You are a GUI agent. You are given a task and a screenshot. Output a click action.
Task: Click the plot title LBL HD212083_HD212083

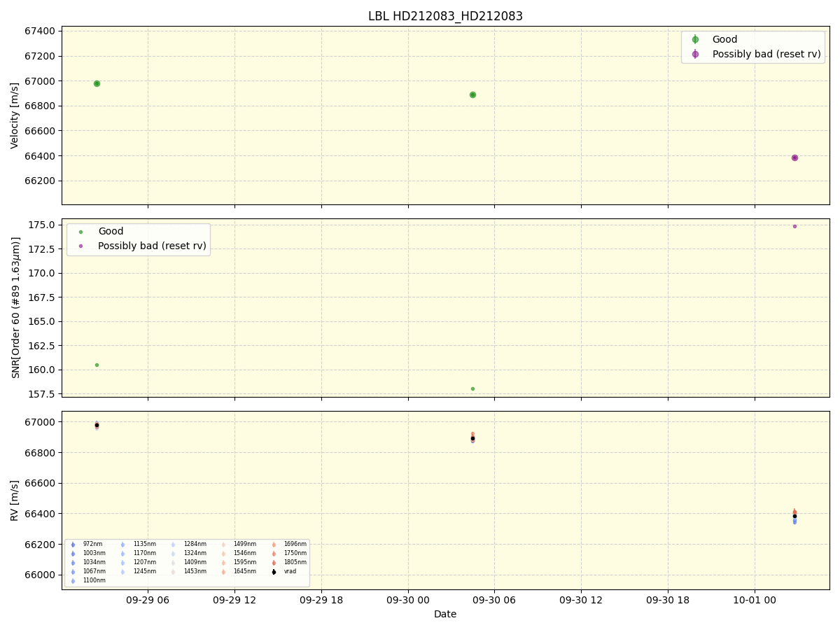[x=445, y=16]
